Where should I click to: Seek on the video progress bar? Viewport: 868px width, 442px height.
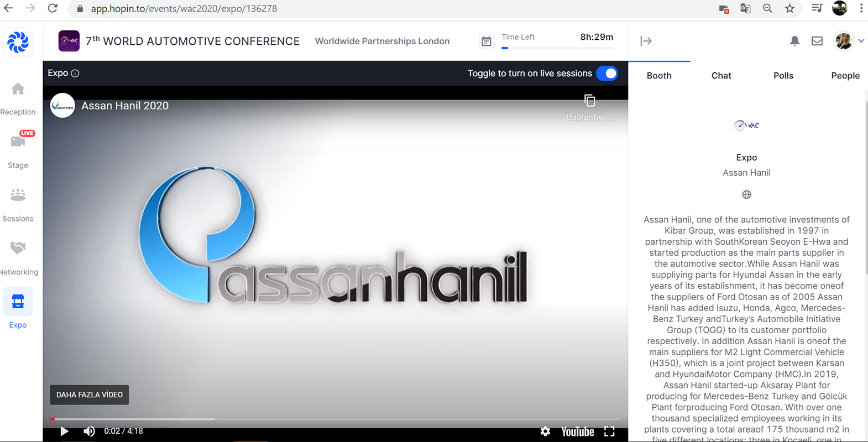coord(335,419)
